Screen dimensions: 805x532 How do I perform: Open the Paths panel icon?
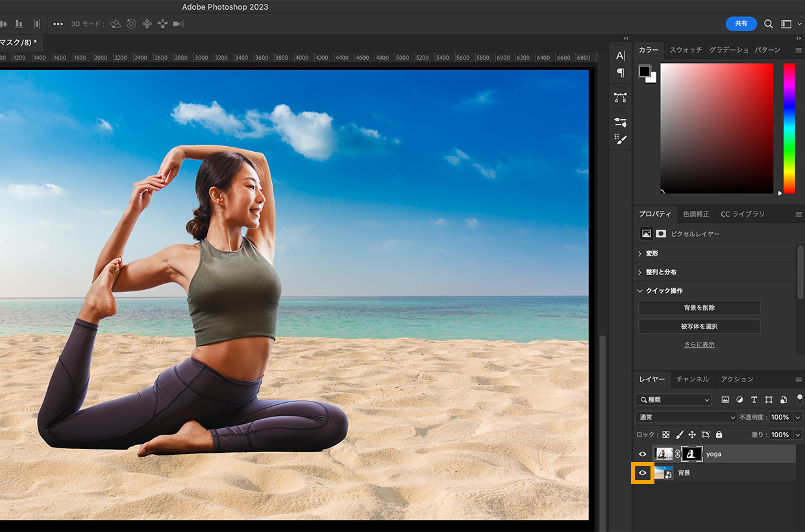point(621,97)
